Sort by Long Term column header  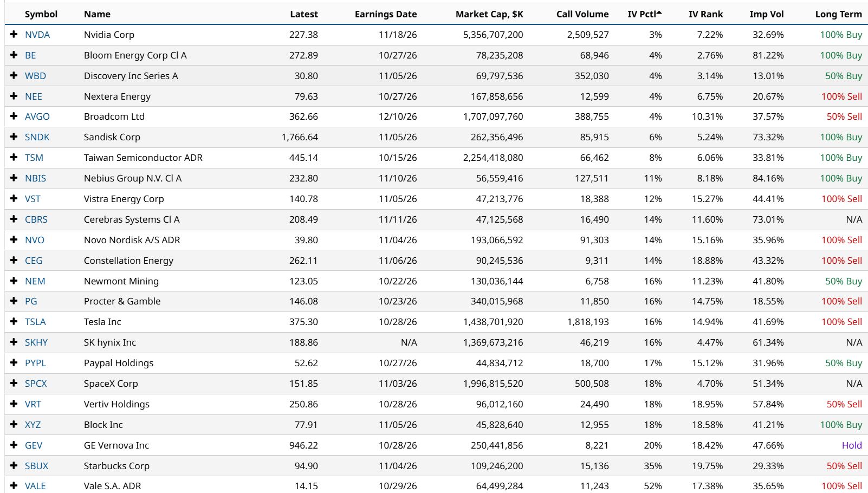click(838, 14)
